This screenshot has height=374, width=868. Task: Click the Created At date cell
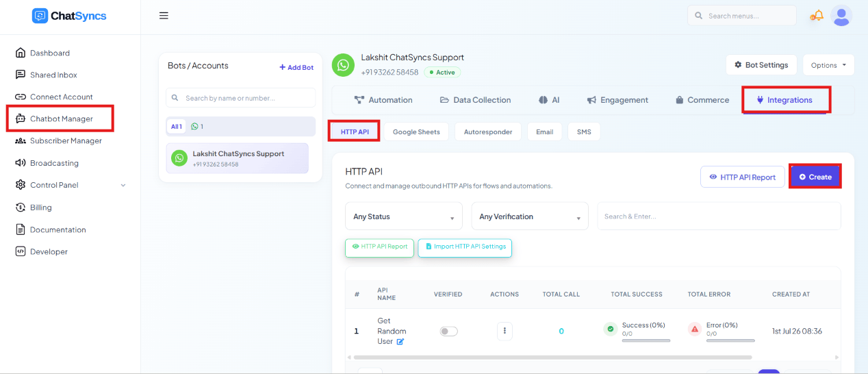pos(797,332)
